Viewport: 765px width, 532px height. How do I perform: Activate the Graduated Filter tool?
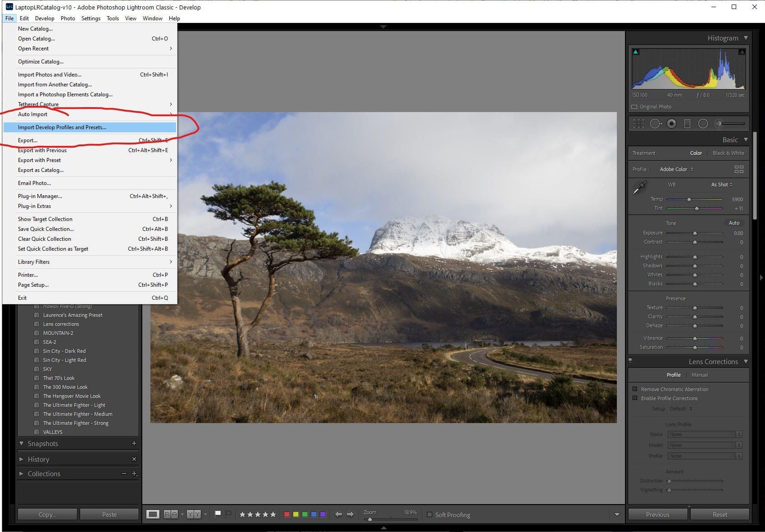(x=688, y=123)
